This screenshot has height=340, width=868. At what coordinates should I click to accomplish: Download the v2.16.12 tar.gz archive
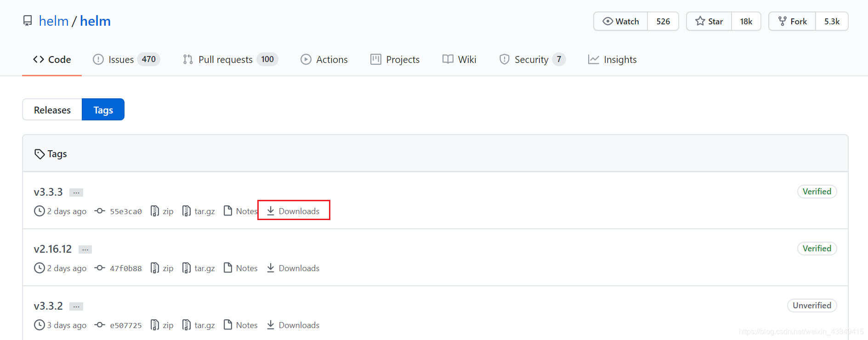click(199, 268)
